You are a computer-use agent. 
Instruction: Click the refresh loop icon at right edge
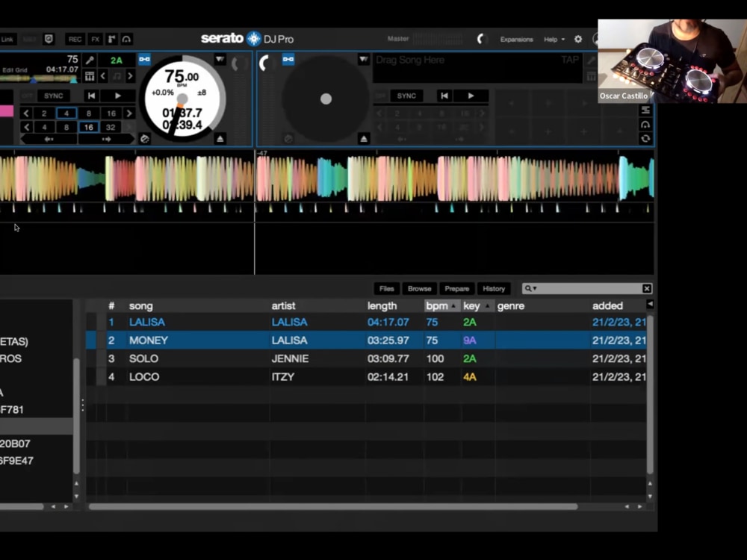click(x=645, y=139)
